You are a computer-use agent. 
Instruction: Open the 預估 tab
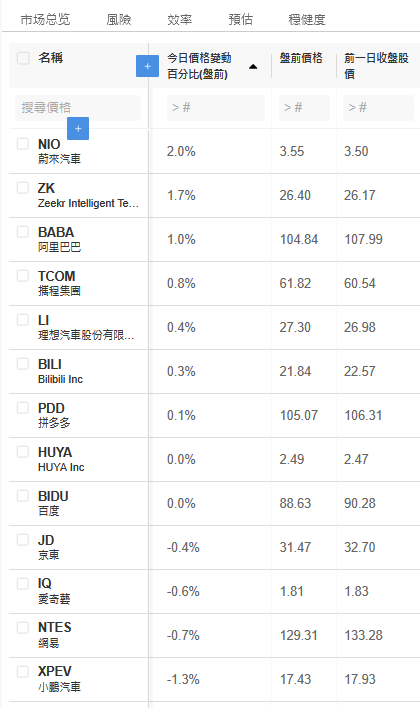tap(241, 19)
